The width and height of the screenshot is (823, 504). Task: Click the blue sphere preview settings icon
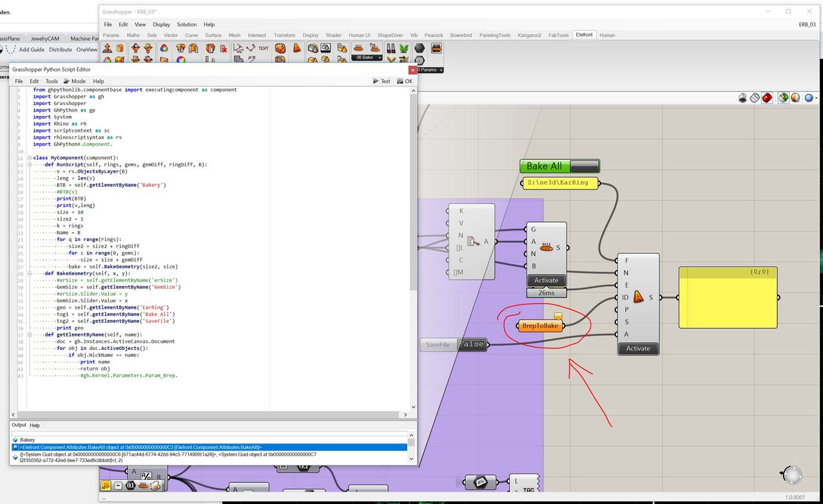(809, 98)
